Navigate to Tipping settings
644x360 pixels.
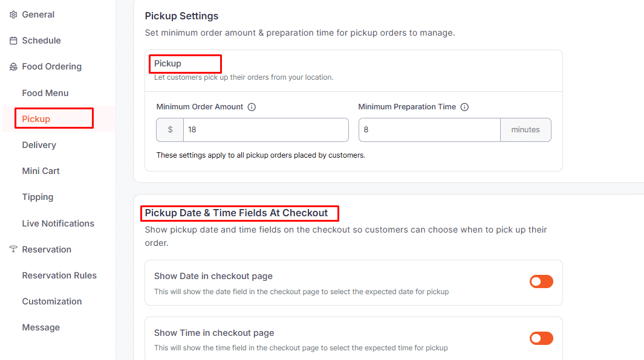[38, 197]
